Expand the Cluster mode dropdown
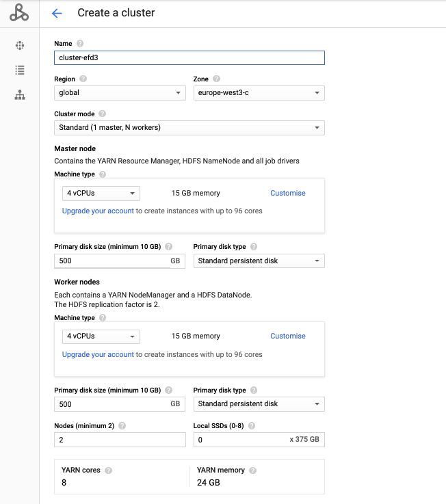Viewport: 446px width, 504px height. click(189, 128)
